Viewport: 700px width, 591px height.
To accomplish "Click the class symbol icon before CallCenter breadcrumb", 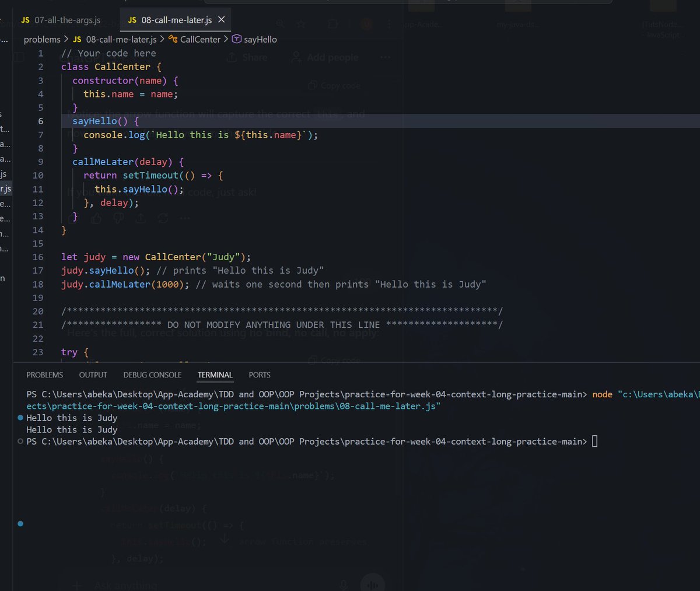I will pos(173,39).
